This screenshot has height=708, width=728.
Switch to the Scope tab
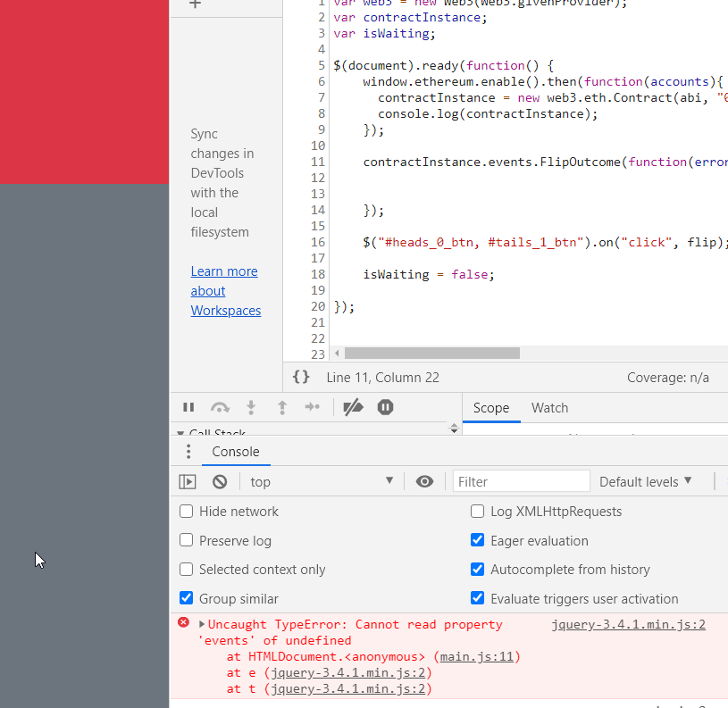point(491,408)
